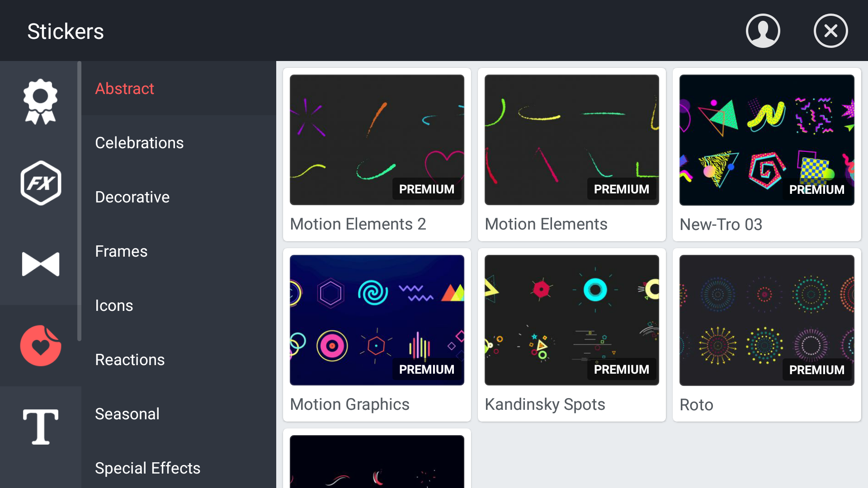This screenshot has height=488, width=868.
Task: Open the Icons category
Action: [x=113, y=305]
